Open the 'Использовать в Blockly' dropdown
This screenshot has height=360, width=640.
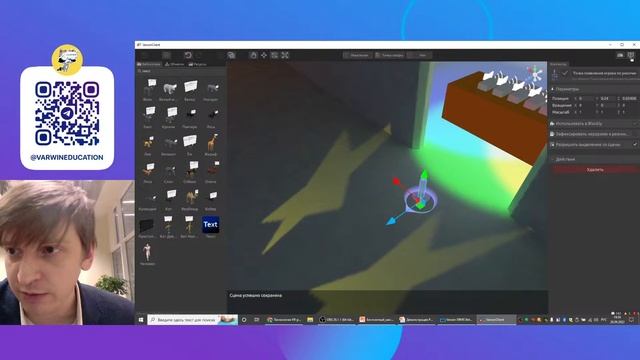coord(594,123)
